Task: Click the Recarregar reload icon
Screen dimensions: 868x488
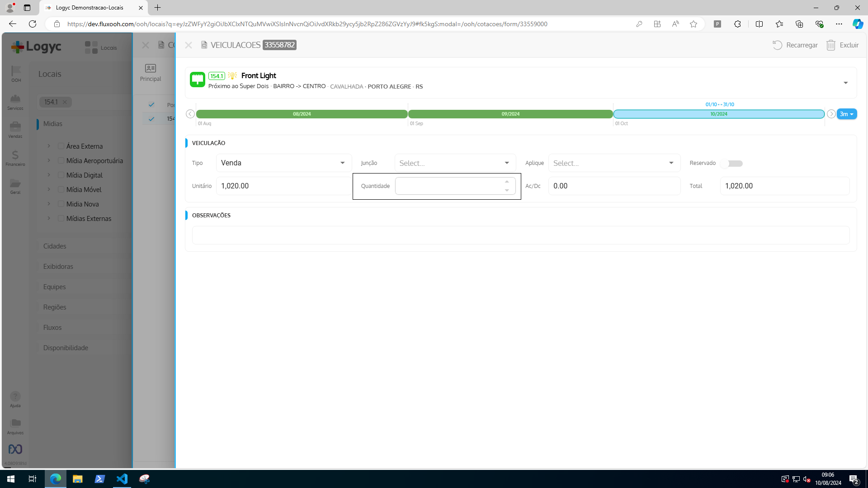Action: click(777, 45)
